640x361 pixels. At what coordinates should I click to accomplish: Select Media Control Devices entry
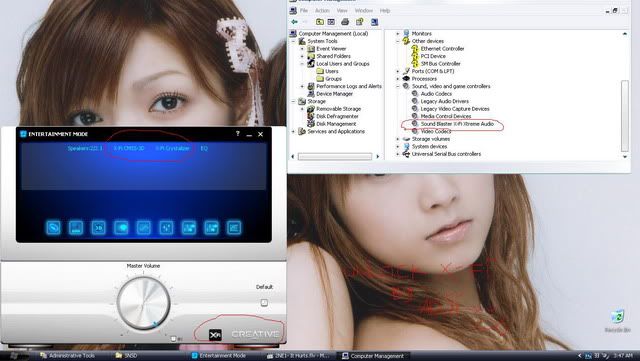(x=446, y=116)
